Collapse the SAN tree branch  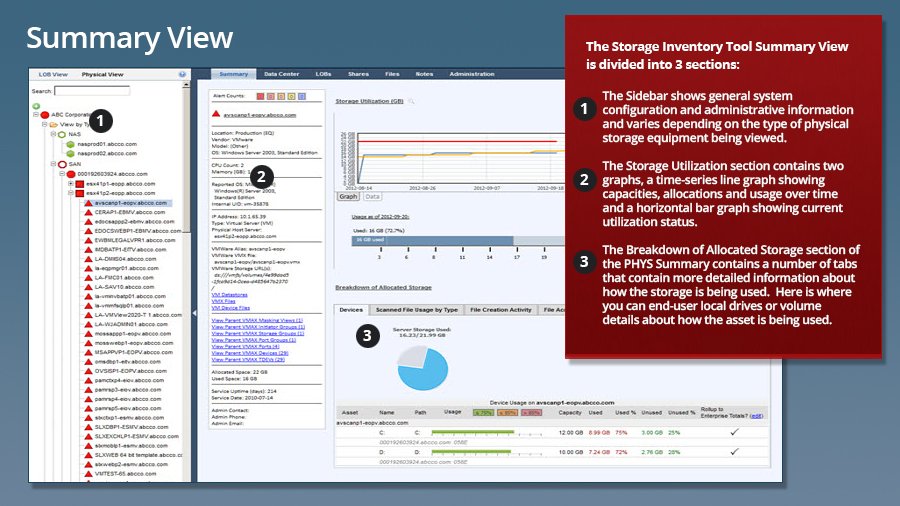click(53, 164)
